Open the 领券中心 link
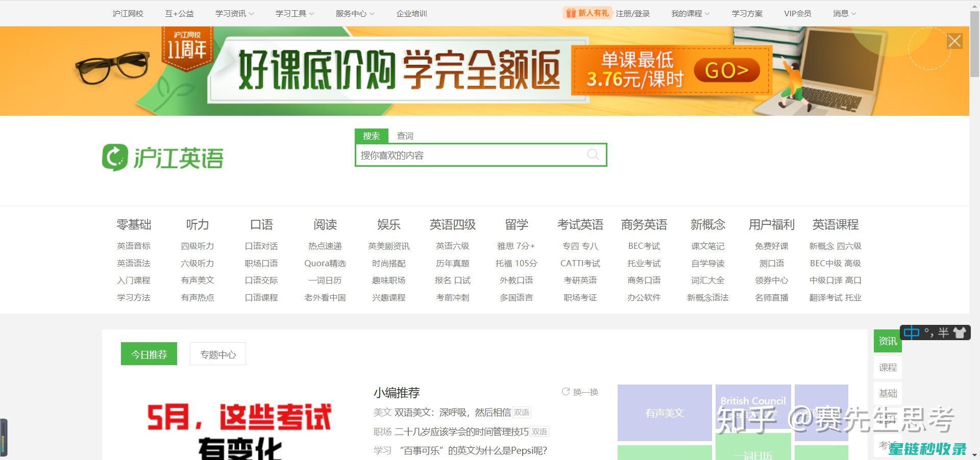 772,280
